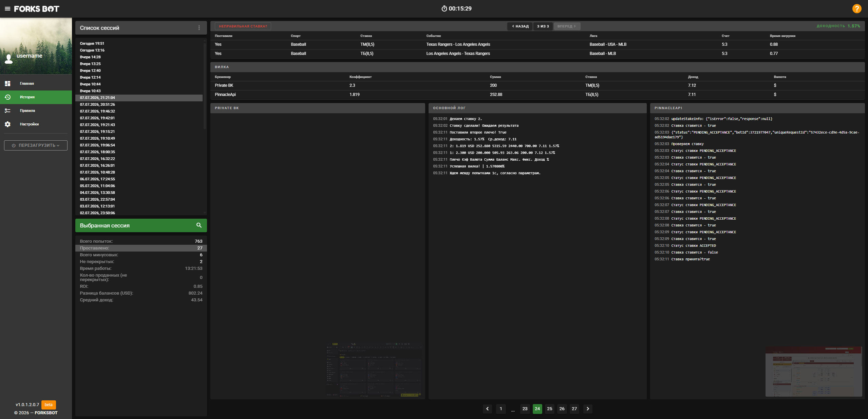Go to previous page arrow in pagination
This screenshot has width=868, height=419.
click(487, 408)
